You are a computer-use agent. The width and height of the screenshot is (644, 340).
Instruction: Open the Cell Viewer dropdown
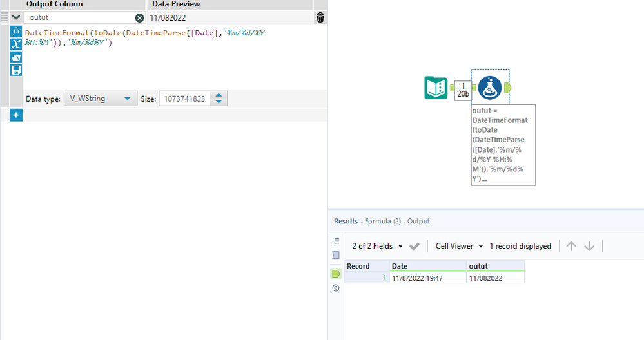pyautogui.click(x=459, y=246)
